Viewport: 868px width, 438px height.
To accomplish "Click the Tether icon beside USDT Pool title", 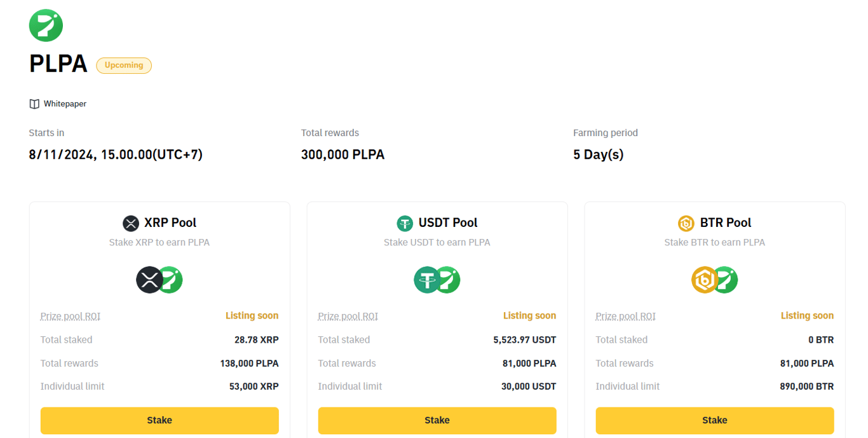I will point(405,223).
